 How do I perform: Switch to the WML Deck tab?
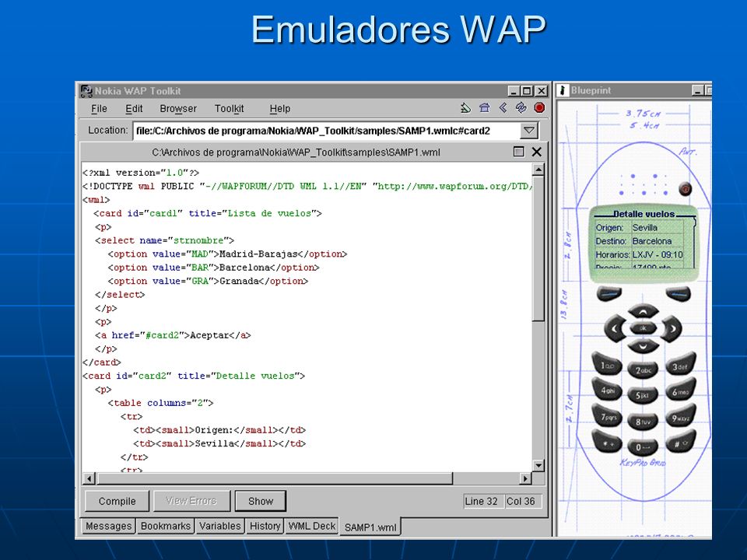coord(312,527)
